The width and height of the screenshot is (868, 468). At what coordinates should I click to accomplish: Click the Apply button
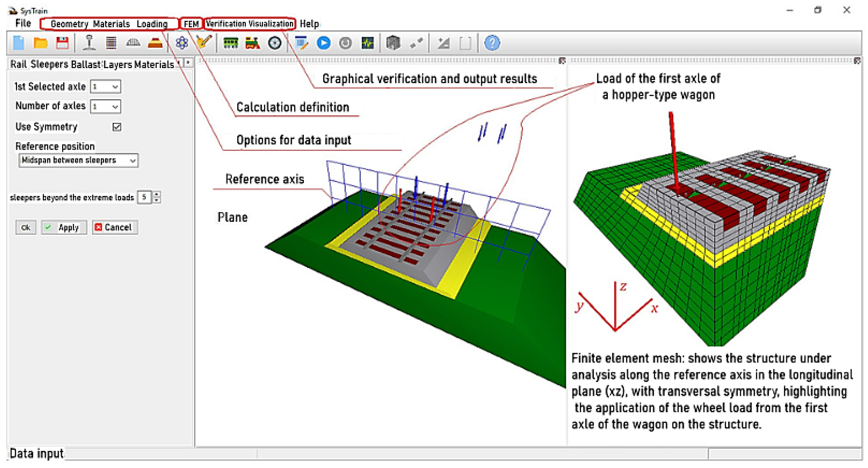tap(64, 228)
